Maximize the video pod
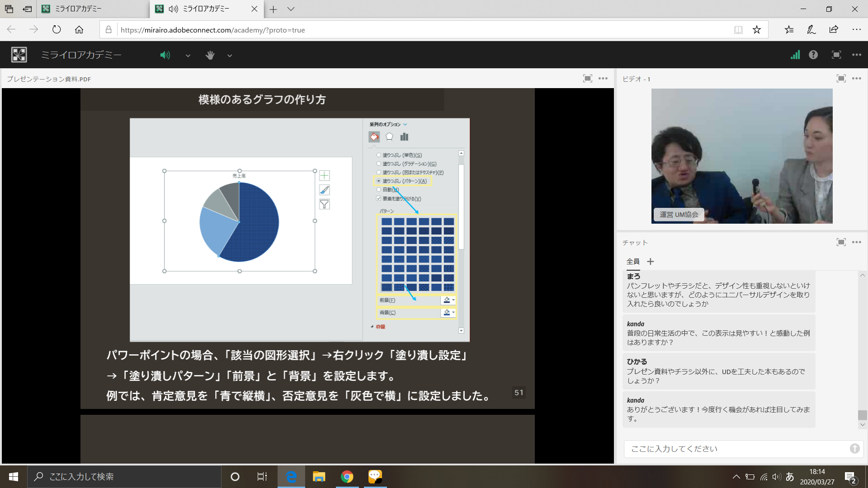This screenshot has height=488, width=868. [841, 78]
